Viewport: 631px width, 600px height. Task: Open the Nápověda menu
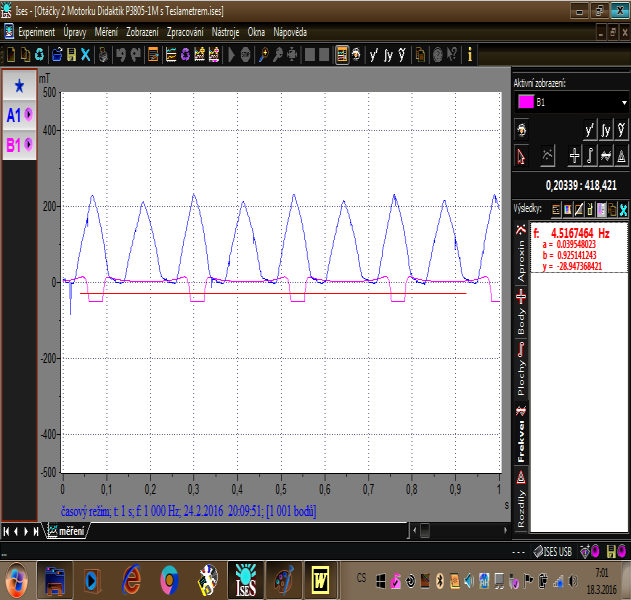[x=290, y=32]
